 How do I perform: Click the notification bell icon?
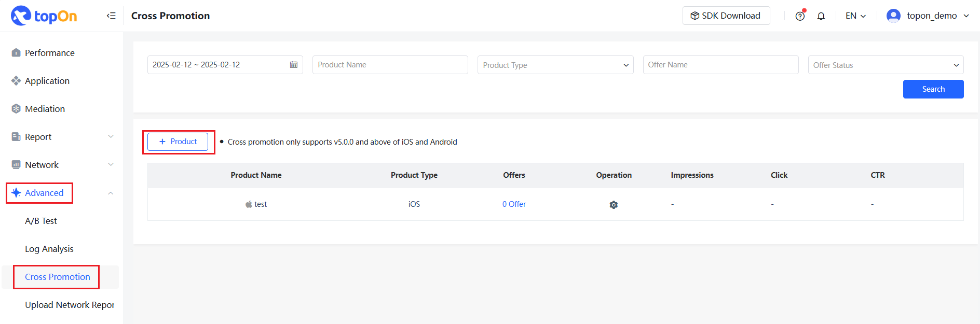pyautogui.click(x=821, y=16)
